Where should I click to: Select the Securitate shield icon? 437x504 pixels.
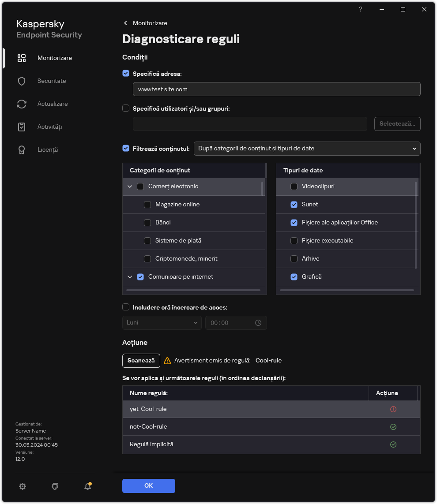tap(22, 81)
